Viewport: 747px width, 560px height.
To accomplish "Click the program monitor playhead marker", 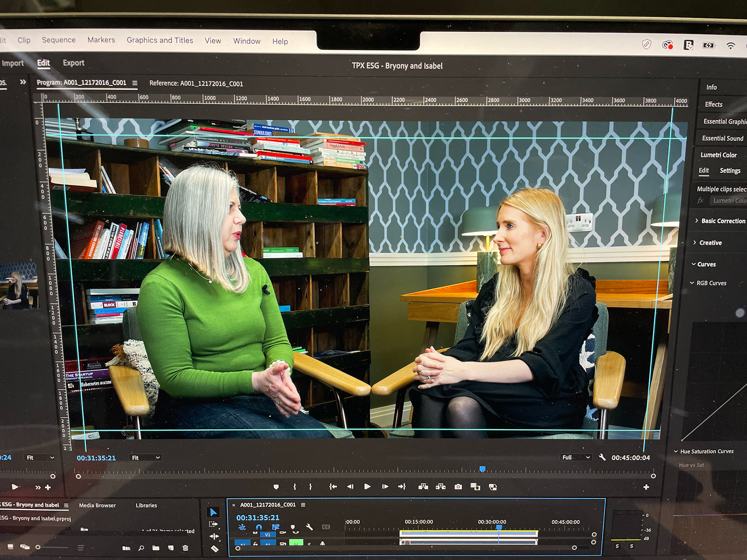I will tap(482, 469).
